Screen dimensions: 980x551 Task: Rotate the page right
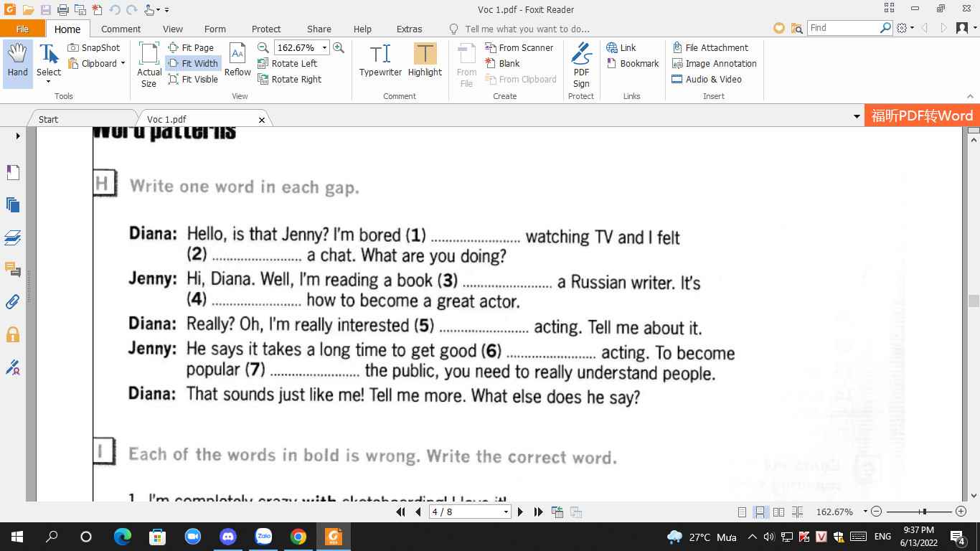click(x=289, y=79)
